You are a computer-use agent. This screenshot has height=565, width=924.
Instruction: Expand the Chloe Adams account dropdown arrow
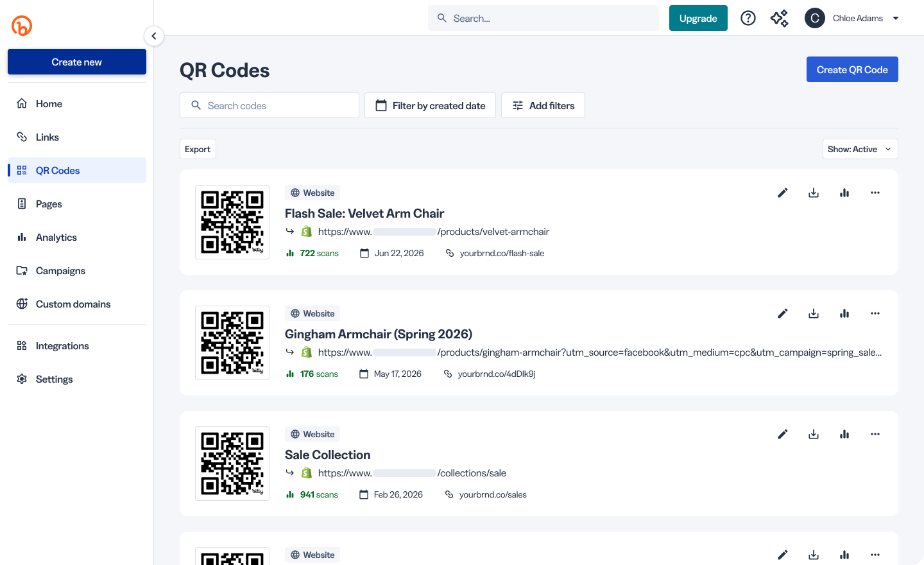(x=896, y=18)
